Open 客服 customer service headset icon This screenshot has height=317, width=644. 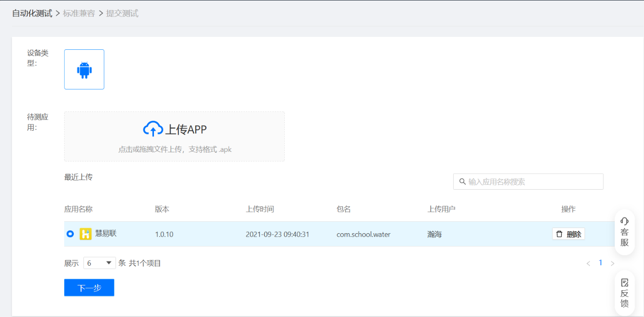coord(624,221)
